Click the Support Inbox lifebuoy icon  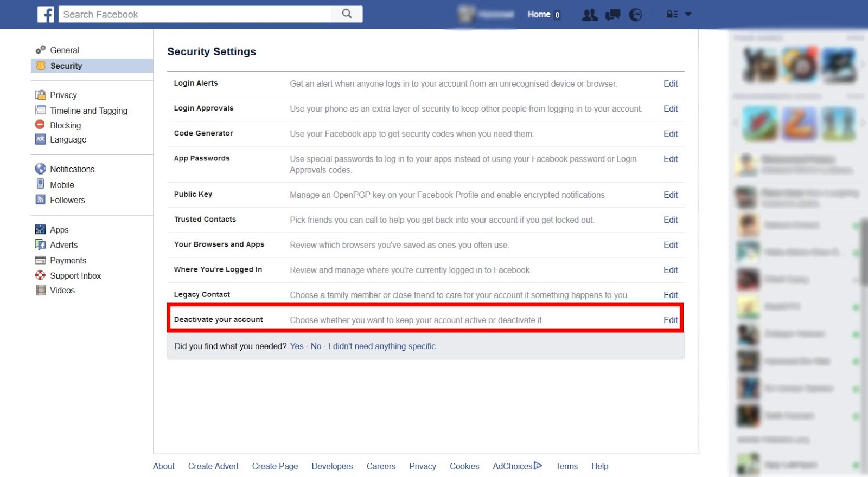pos(41,275)
